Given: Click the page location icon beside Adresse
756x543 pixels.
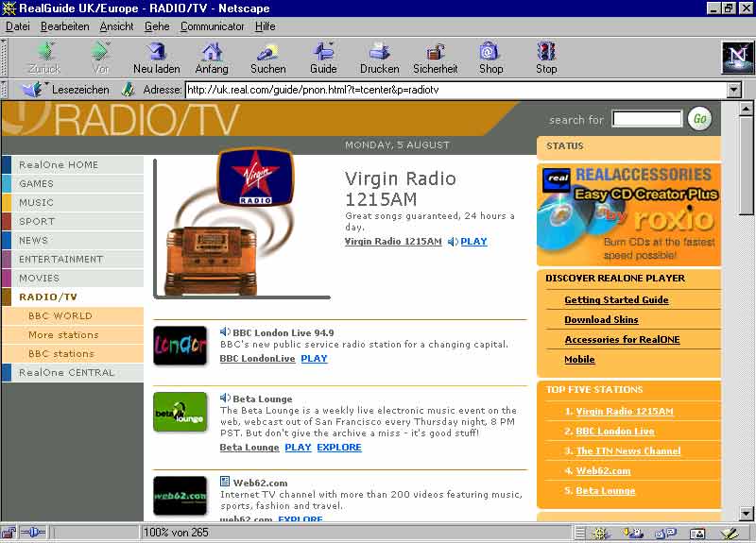Looking at the screenshot, I should (128, 90).
